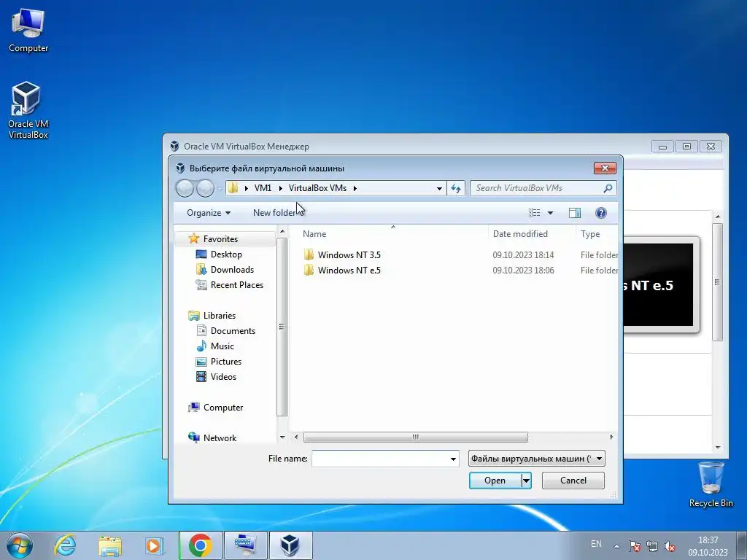Open Recent Places in navigation pane
747x560 pixels.
237,285
